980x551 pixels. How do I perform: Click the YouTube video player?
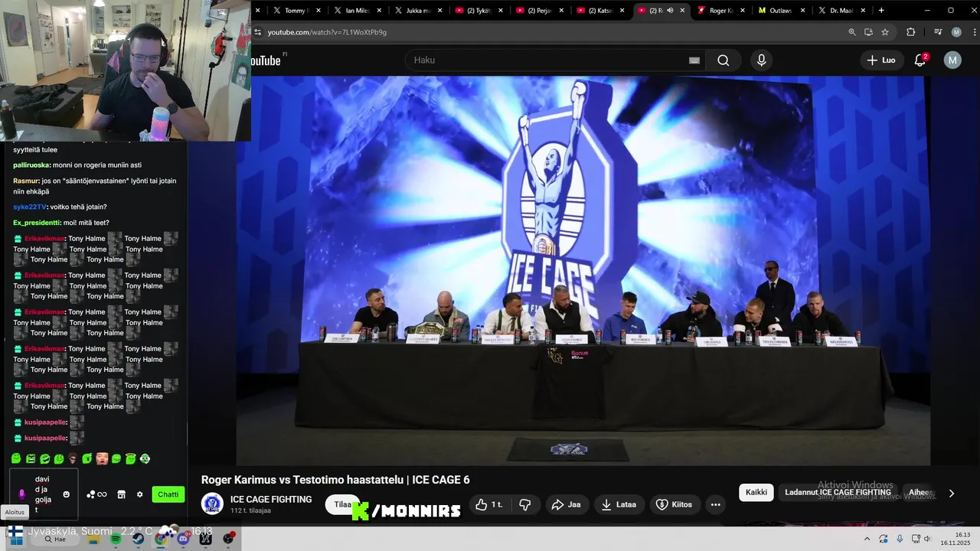(582, 270)
